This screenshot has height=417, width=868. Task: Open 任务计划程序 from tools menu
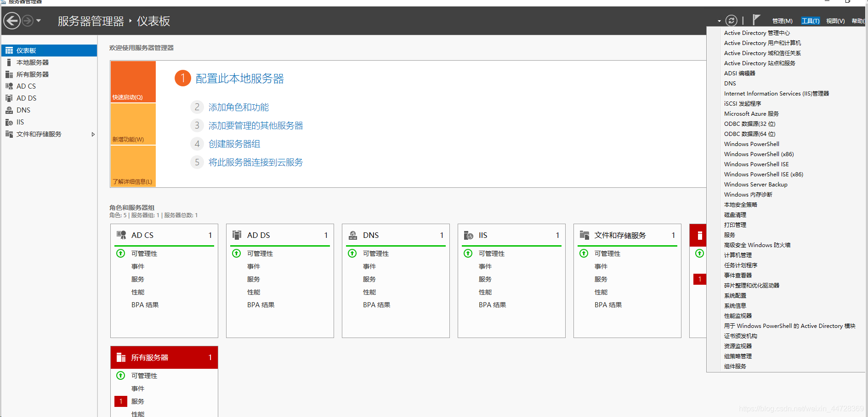740,265
